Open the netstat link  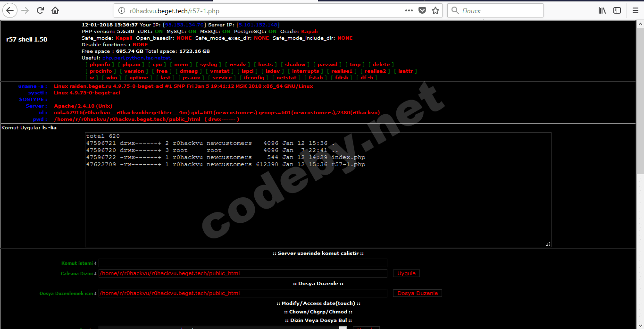287,77
